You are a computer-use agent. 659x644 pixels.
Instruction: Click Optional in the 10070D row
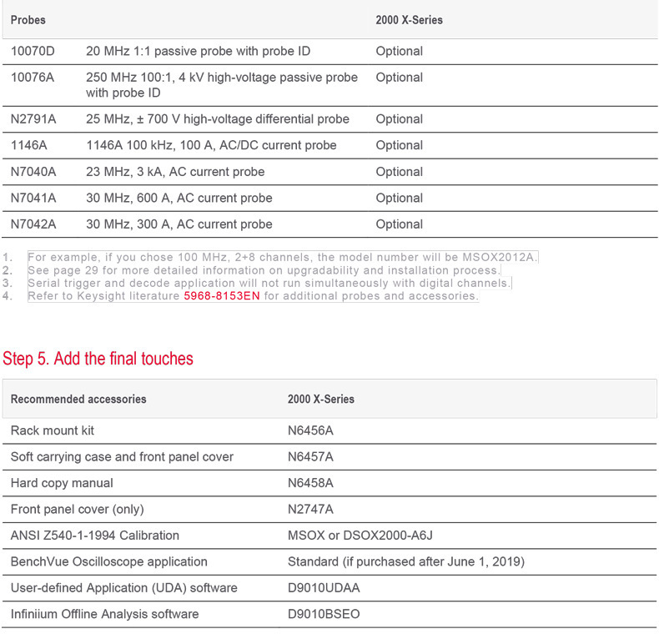pos(400,51)
